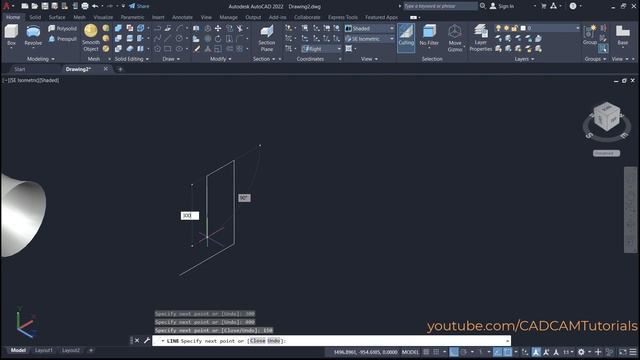Screen dimensions: 640x360
Task: Expand the Draw panel
Action: click(x=171, y=59)
